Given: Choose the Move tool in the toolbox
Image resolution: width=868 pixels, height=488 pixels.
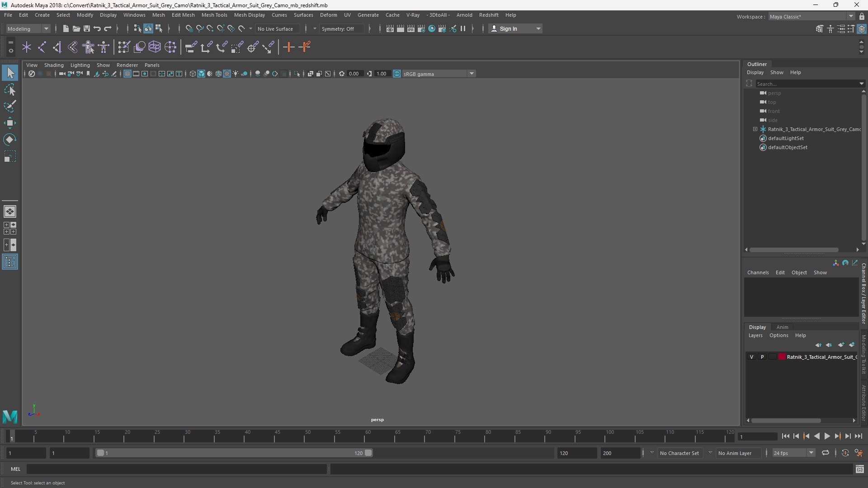Looking at the screenshot, I should coord(10,123).
